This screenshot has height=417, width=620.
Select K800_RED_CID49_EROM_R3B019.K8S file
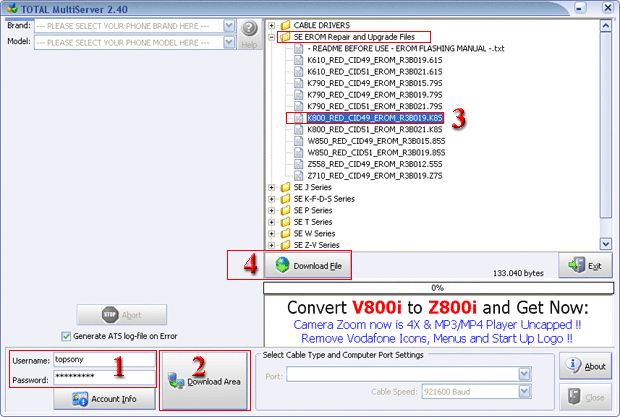point(375,118)
